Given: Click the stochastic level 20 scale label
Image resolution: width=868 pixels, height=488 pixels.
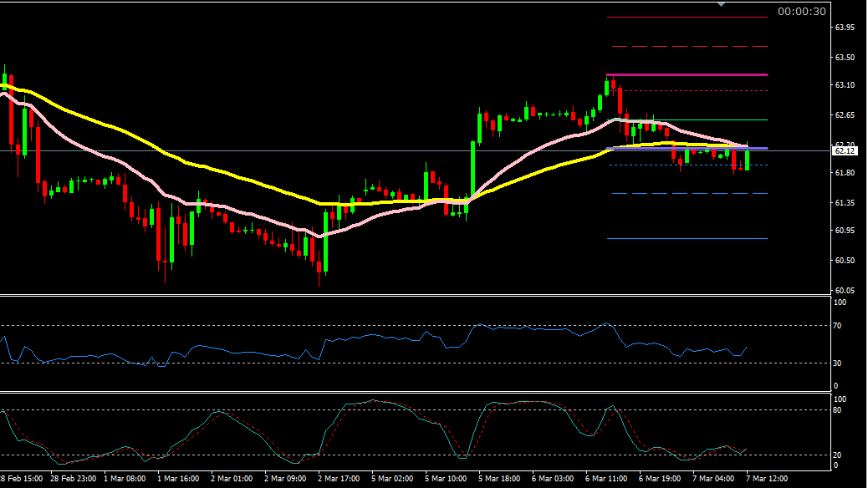Looking at the screenshot, I should coord(838,455).
